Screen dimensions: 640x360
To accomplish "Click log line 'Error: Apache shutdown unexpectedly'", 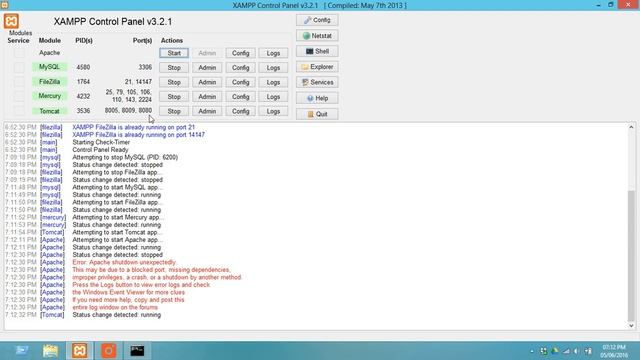I will click(x=124, y=262).
